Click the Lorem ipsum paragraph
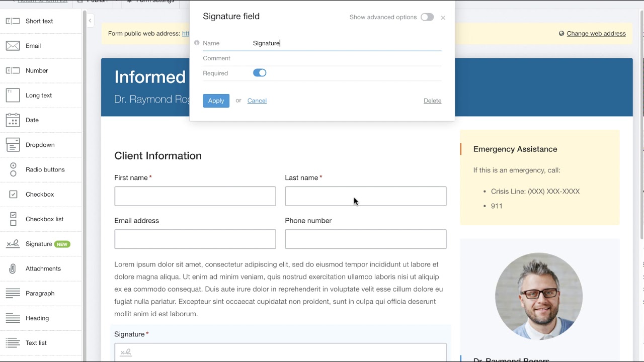 [x=280, y=289]
